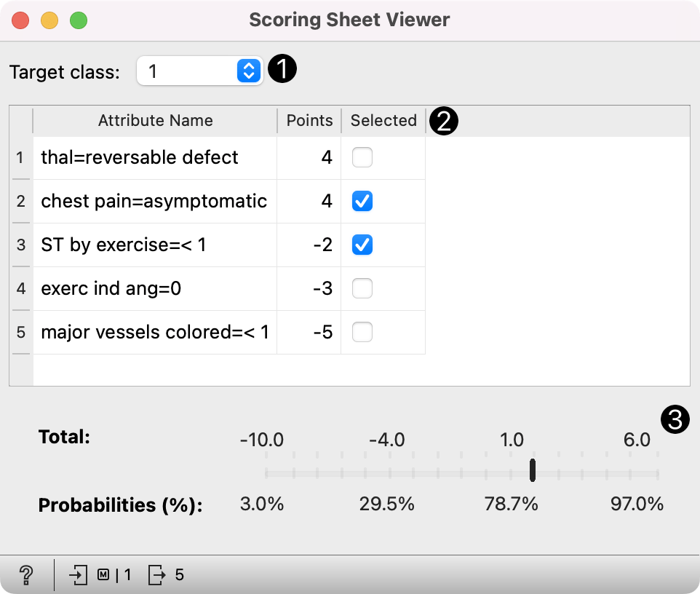
Task: Open the Target class dropdown
Action: pos(199,71)
